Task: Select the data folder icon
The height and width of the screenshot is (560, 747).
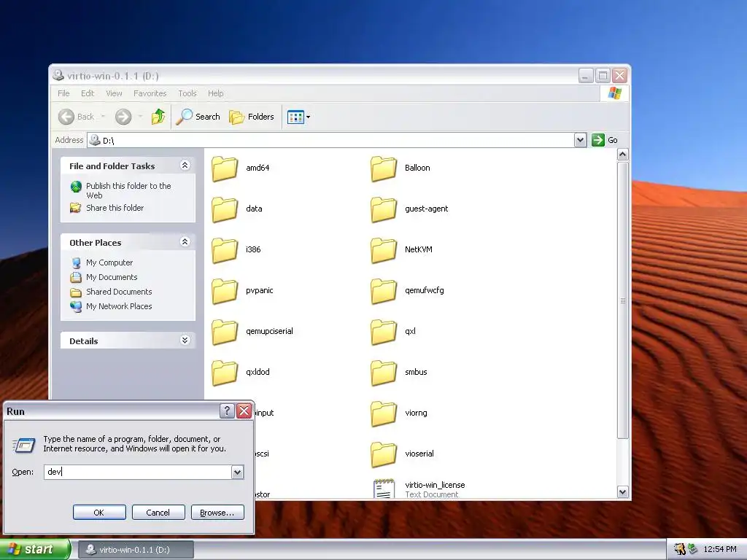Action: coord(225,209)
